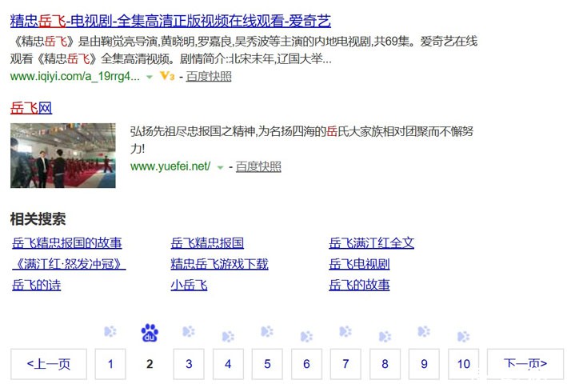Open the 精忠岳飞 电视剧 爱奇艺 result title

(170, 21)
